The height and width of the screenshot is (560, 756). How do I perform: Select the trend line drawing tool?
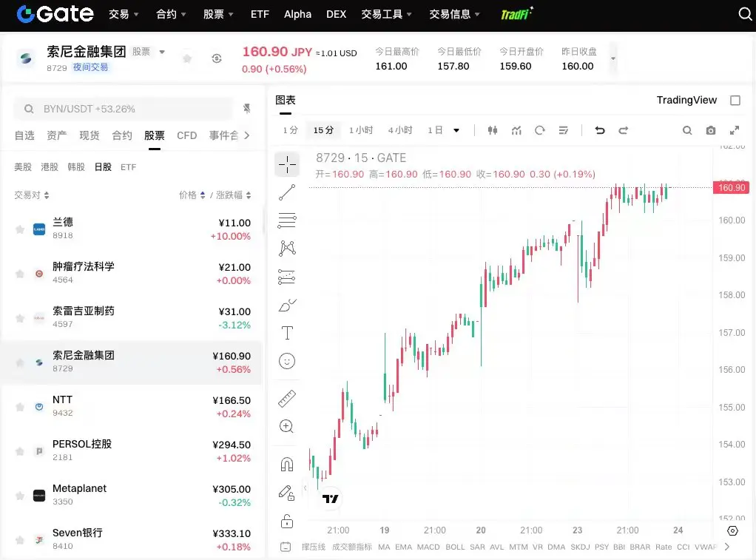click(x=287, y=192)
